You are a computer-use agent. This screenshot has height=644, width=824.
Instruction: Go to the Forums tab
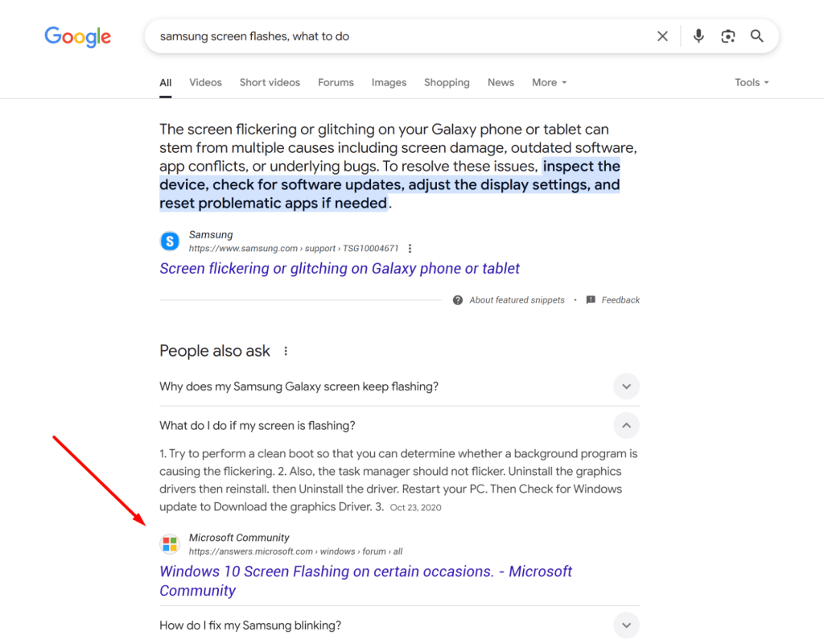[x=336, y=83]
